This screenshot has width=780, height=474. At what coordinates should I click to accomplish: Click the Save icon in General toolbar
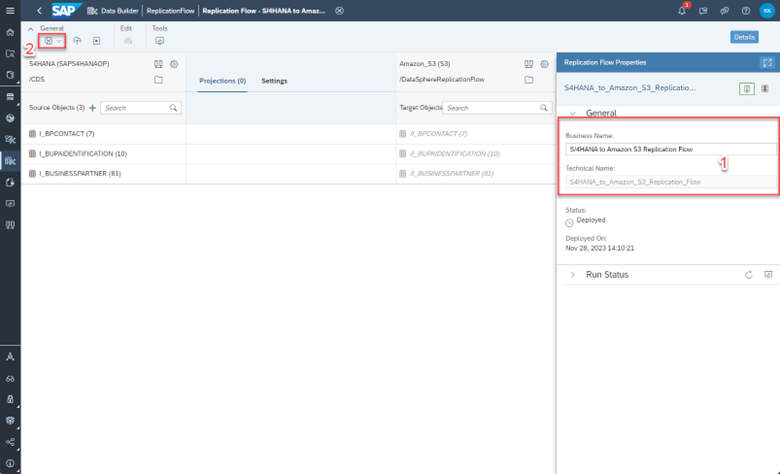coord(48,41)
